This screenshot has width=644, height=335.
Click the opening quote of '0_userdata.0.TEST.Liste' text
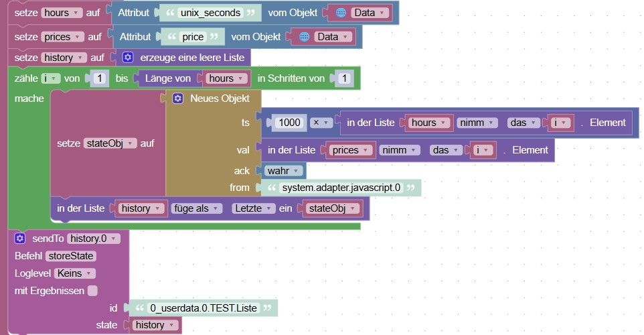coord(140,308)
